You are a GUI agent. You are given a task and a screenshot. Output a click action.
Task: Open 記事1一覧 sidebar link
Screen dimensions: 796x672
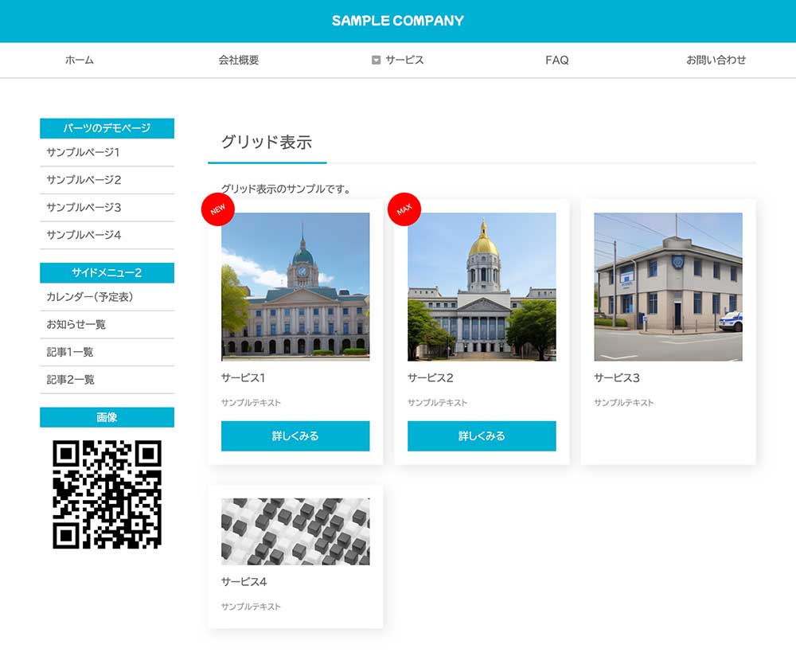pyautogui.click(x=107, y=351)
